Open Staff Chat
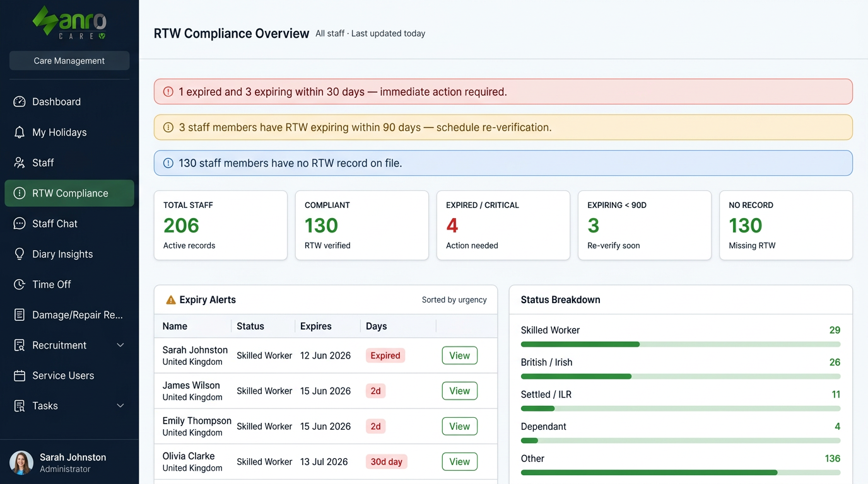Image resolution: width=868 pixels, height=484 pixels. [x=69, y=224]
